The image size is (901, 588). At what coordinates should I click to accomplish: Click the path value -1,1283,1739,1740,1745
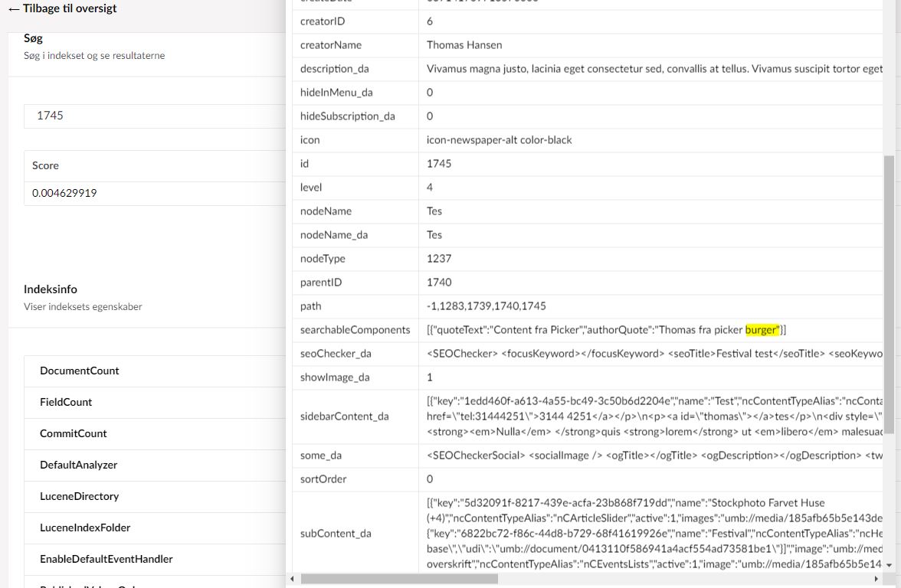[486, 306]
